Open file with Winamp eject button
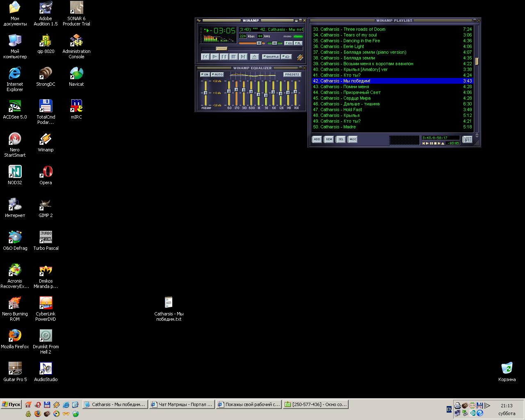This screenshot has width=525, height=420. (x=255, y=57)
